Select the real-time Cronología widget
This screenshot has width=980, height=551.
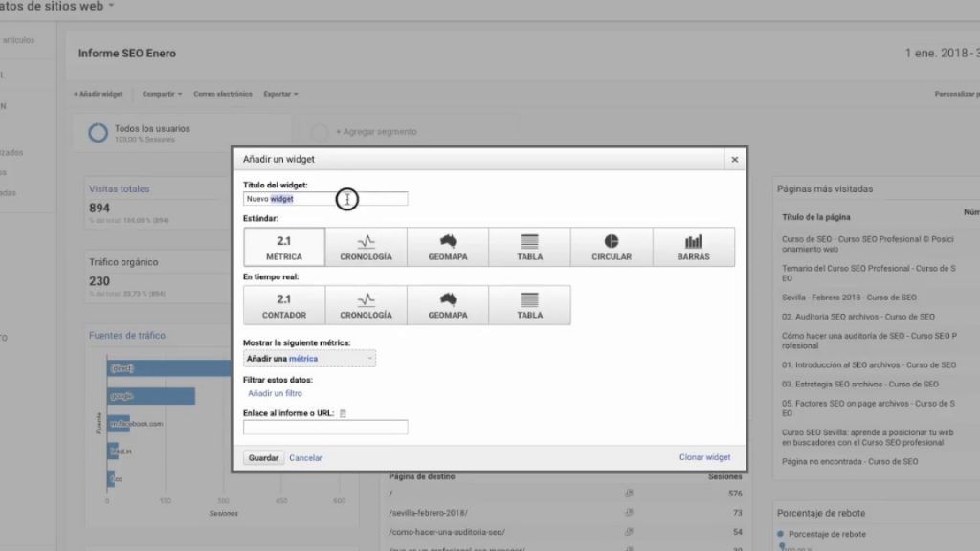pos(366,305)
